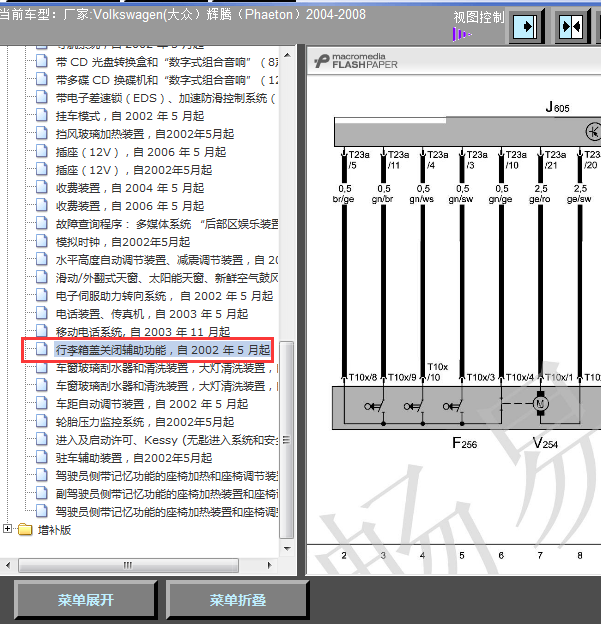This screenshot has width=601, height=624.
Task: Open 插座（12V），自2002年5月起
Action: 134,170
